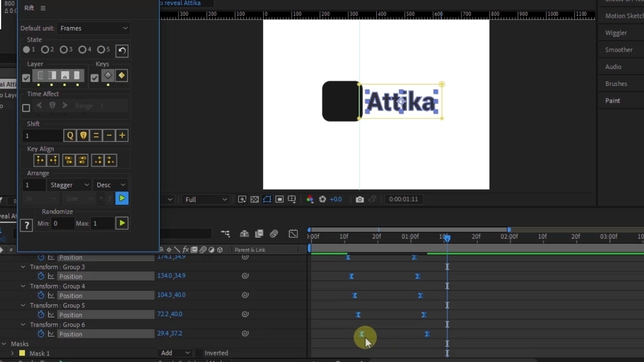Open the Default unit Frames dropdown

[94, 28]
